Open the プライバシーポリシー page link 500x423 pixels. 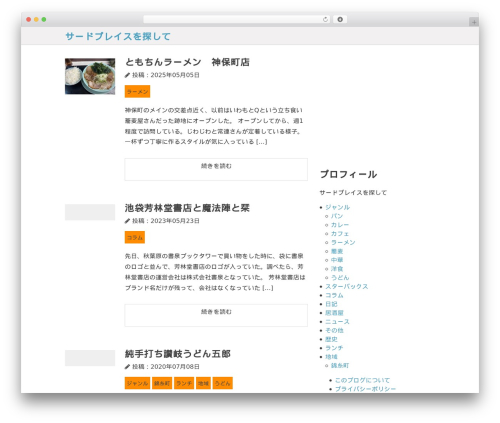point(365,389)
